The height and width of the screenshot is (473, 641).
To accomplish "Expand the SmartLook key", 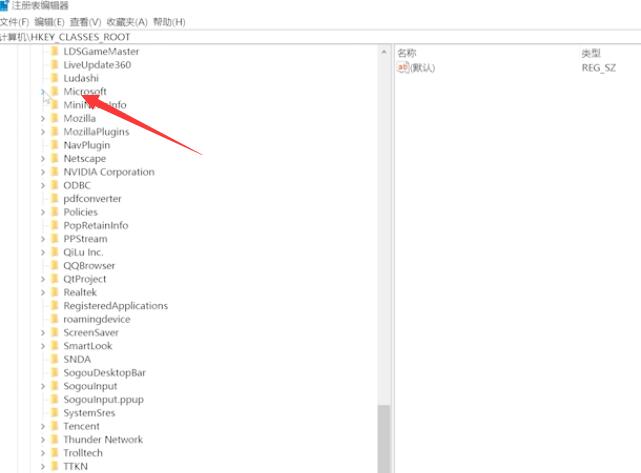I will (x=43, y=346).
